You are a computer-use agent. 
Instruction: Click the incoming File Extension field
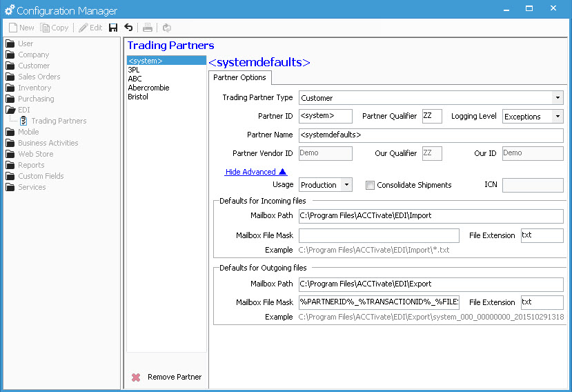click(542, 235)
